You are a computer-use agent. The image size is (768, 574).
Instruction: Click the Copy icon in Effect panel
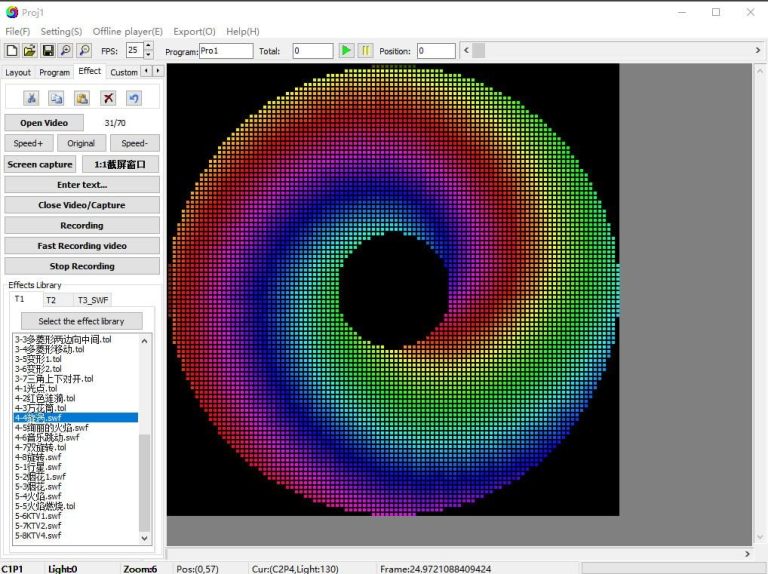56,98
